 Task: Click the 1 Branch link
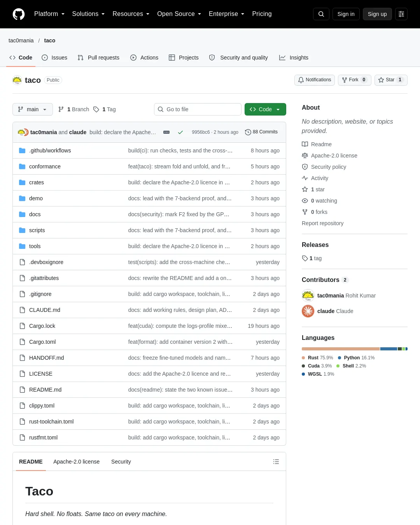(74, 109)
